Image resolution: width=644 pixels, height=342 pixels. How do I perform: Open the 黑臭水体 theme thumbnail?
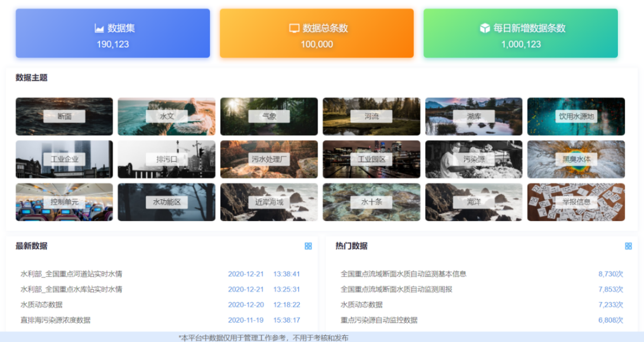(576, 159)
